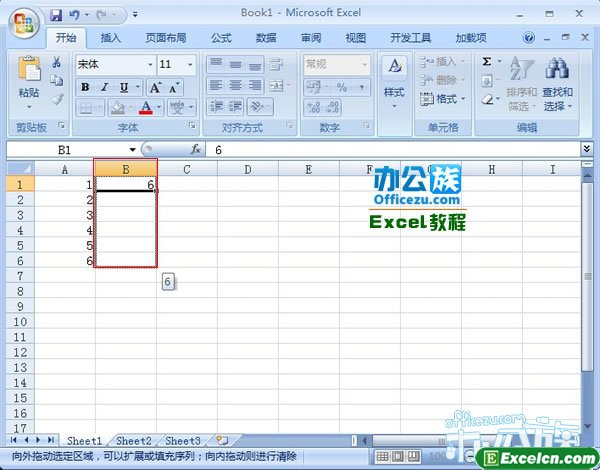The width and height of the screenshot is (600, 470).
Task: Cut selection with the scissors icon
Action: point(57,62)
